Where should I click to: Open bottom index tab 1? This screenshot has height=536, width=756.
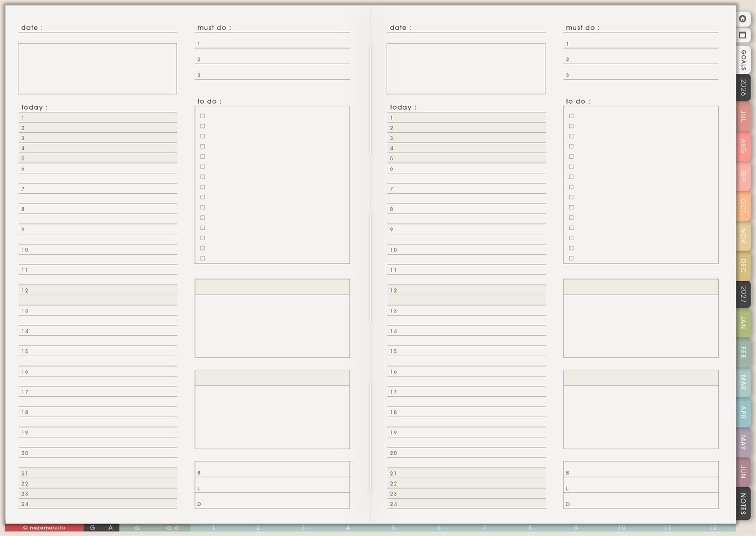click(213, 528)
